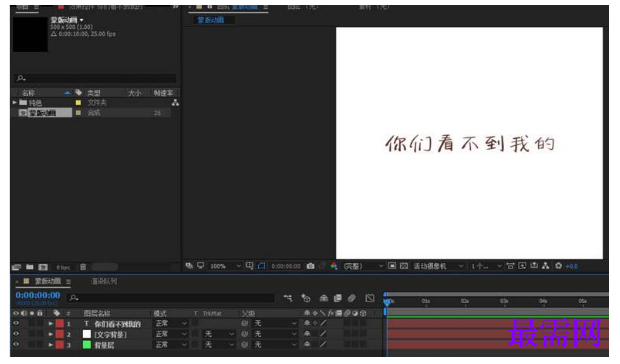Toggle preserve transparency box for layer 2
The width and height of the screenshot is (620, 364).
195,334
